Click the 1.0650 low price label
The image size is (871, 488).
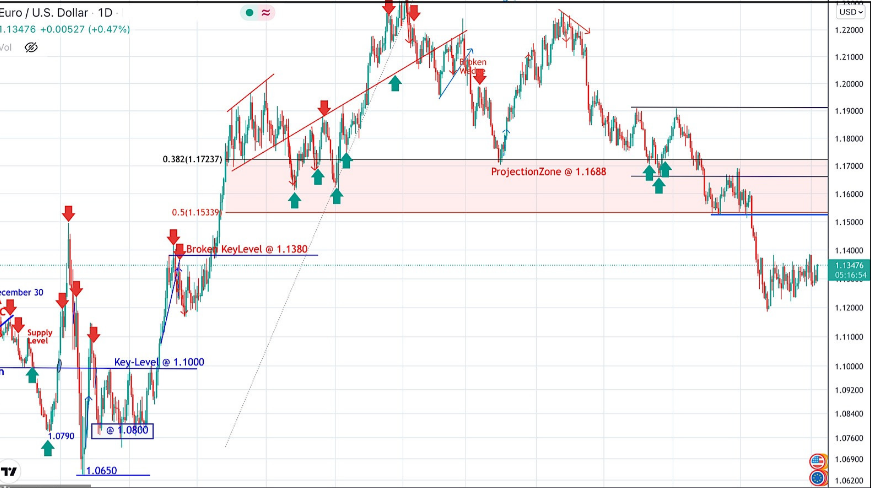pos(103,470)
